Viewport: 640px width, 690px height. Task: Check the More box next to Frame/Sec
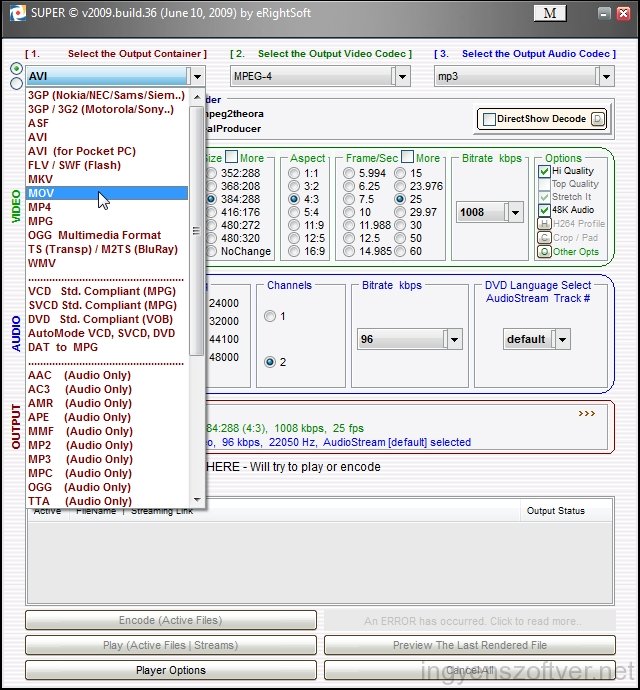click(408, 157)
